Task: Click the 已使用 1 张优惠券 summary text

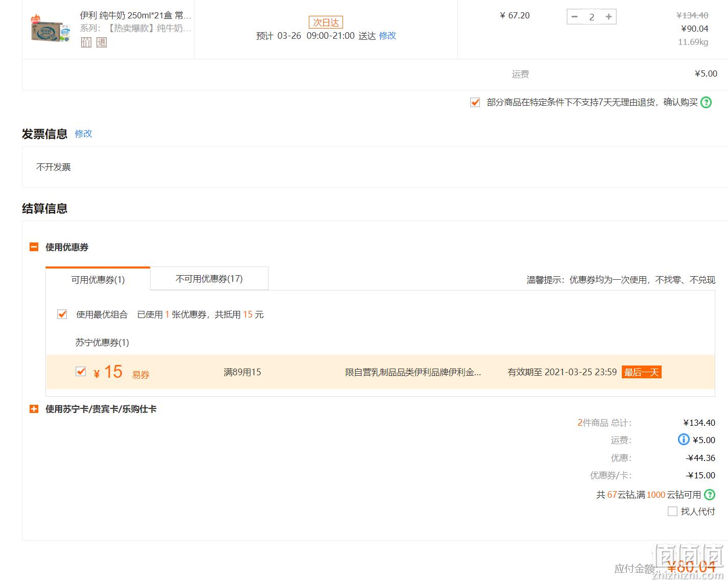Action: (x=200, y=314)
